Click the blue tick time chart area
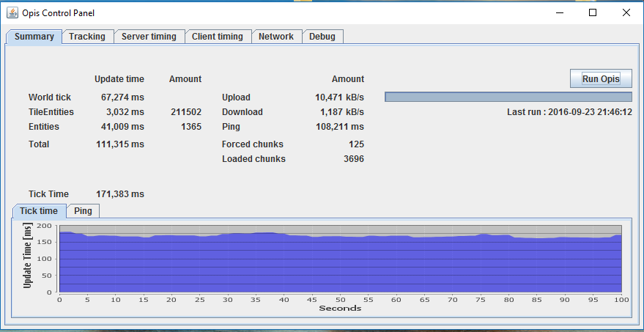 pos(341,263)
